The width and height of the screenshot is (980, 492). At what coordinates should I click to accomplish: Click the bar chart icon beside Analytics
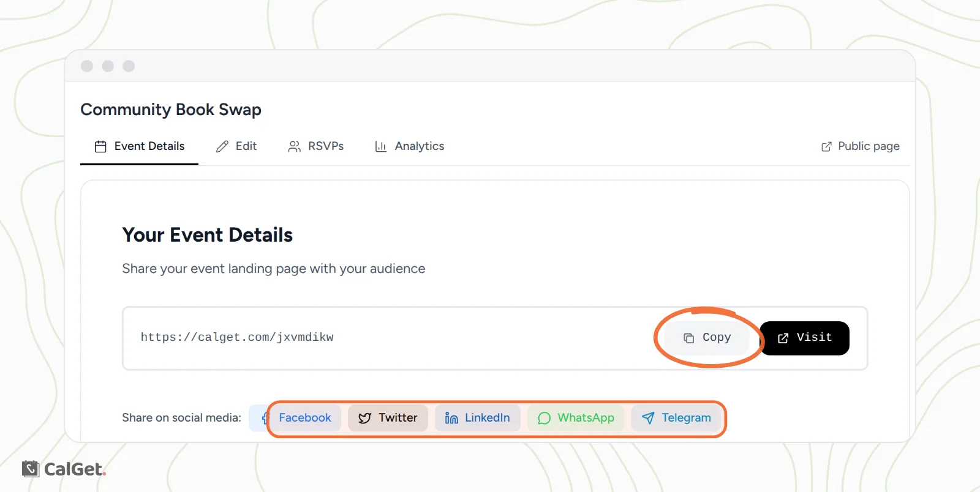(381, 147)
